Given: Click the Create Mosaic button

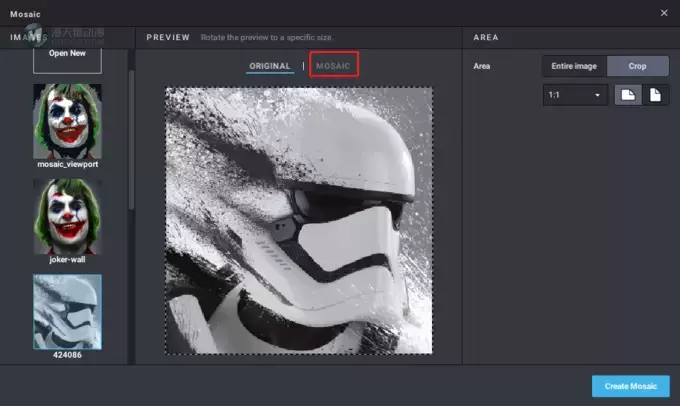Looking at the screenshot, I should click(x=631, y=386).
